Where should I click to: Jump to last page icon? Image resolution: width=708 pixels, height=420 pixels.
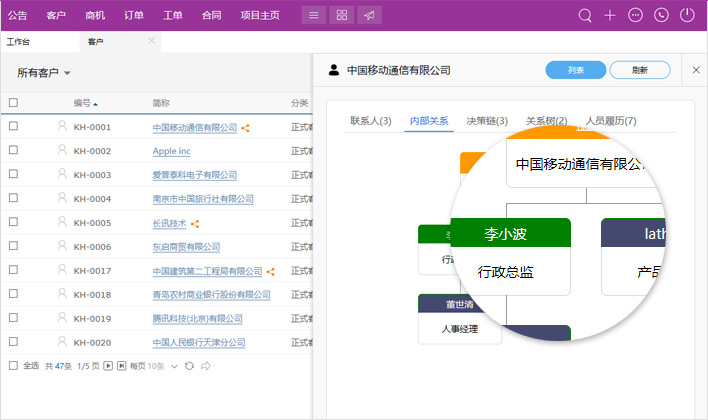coord(121,366)
